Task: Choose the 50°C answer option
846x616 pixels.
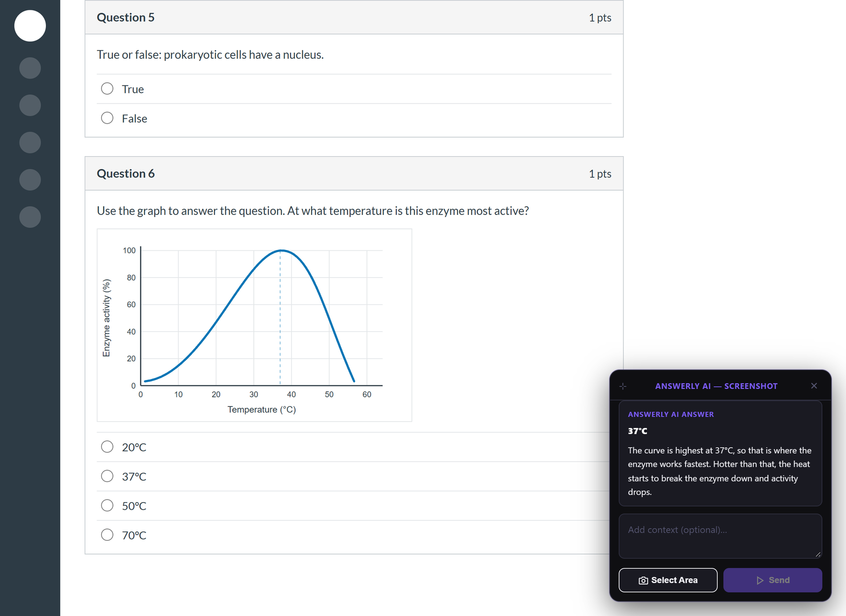Action: coord(107,505)
